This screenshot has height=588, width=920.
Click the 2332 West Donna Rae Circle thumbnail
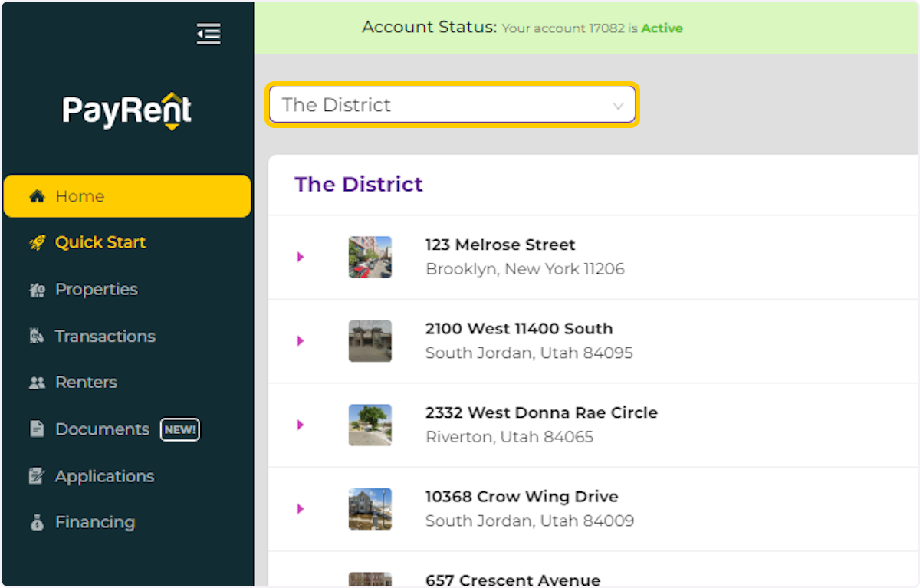370,425
